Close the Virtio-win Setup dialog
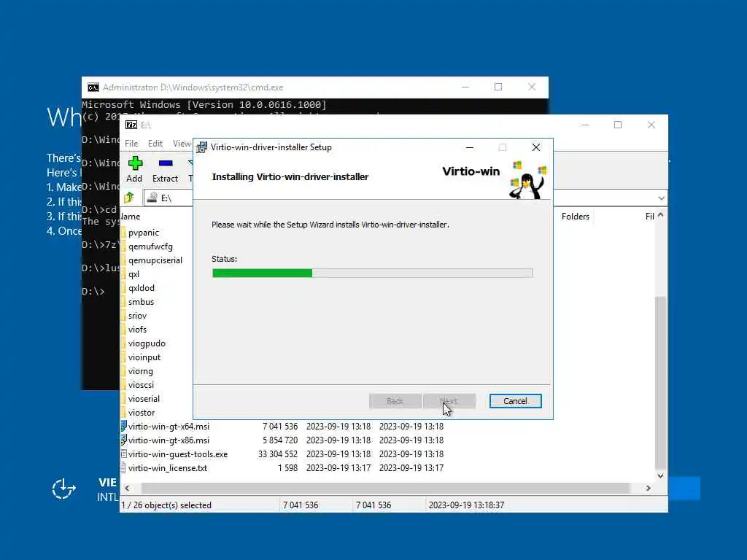747x560 pixels. click(x=536, y=147)
